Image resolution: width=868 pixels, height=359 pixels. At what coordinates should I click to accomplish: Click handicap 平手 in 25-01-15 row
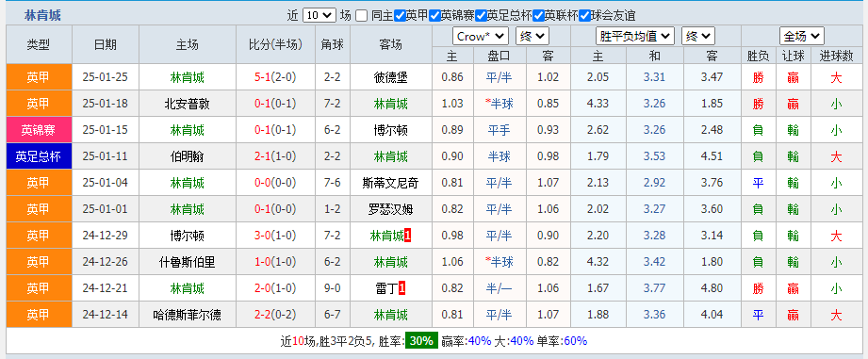point(499,131)
